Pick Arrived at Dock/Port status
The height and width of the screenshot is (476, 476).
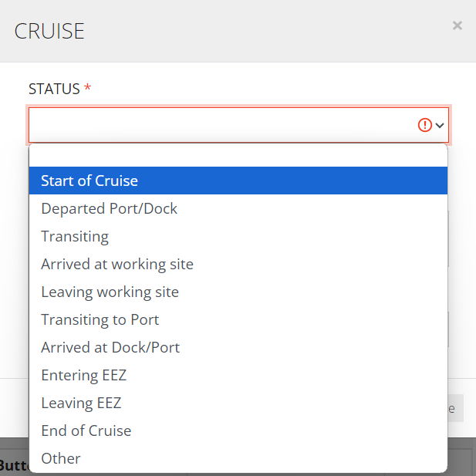click(x=238, y=347)
